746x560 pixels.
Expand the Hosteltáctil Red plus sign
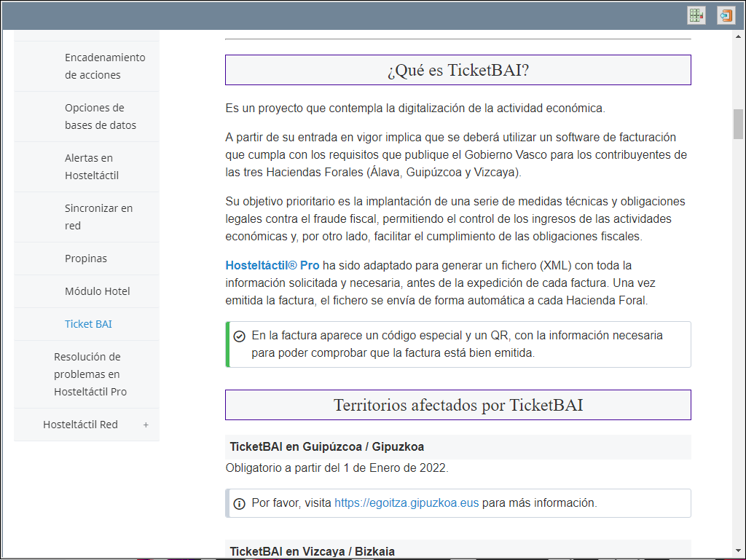pyautogui.click(x=146, y=425)
